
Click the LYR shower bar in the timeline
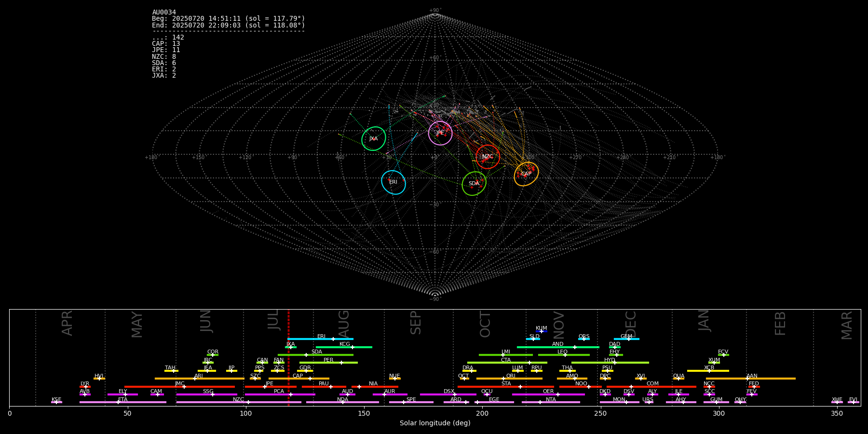point(85,387)
